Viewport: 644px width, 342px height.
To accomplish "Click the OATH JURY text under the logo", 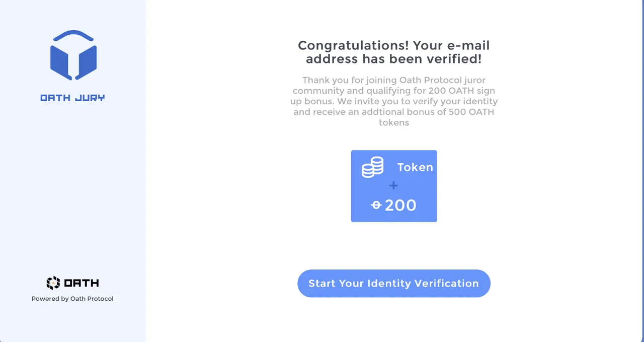I will [73, 98].
